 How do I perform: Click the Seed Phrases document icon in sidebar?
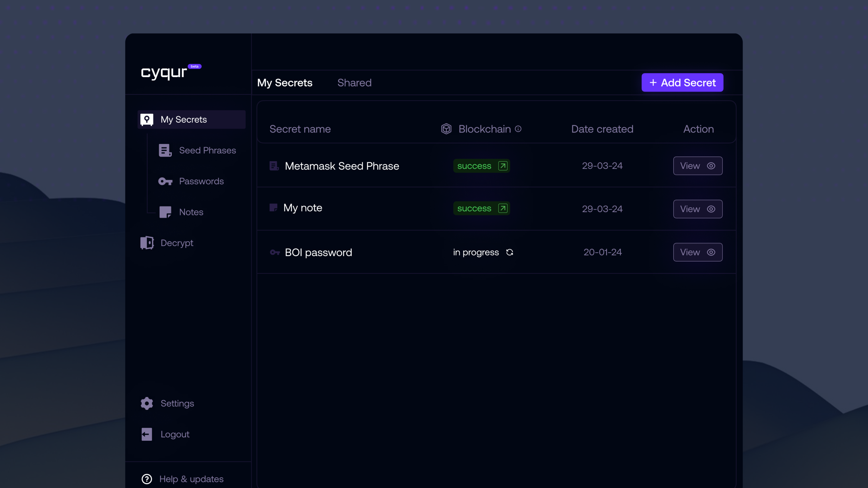[x=165, y=150]
